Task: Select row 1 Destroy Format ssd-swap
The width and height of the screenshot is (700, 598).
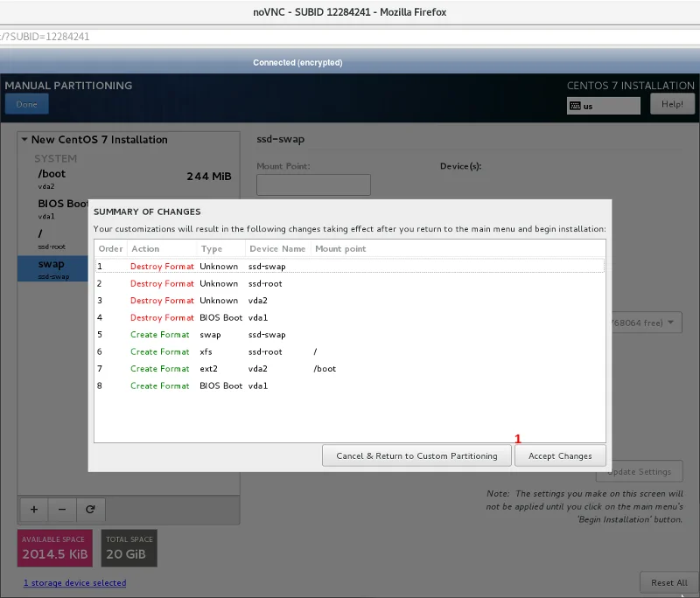Action: (349, 266)
